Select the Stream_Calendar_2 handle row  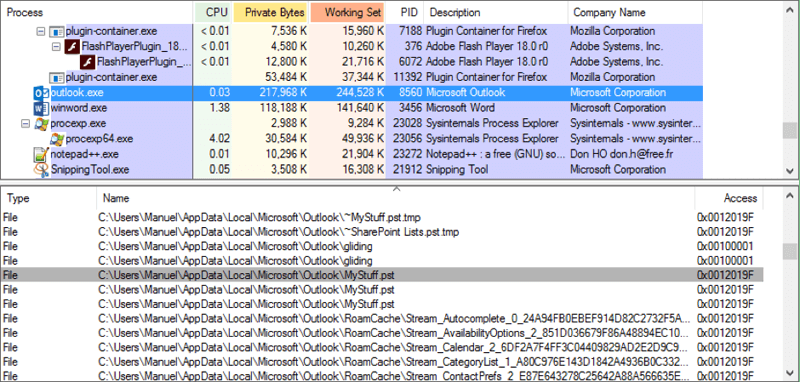[382, 348]
